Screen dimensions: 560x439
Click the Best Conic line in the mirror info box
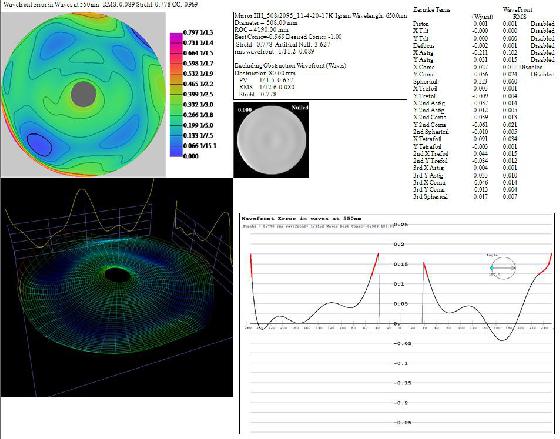[x=288, y=37]
